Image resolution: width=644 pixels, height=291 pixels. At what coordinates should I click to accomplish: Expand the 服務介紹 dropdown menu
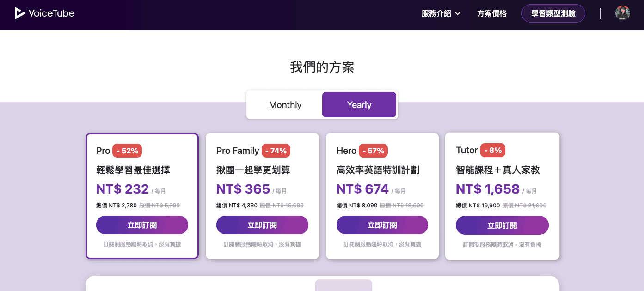(x=441, y=13)
